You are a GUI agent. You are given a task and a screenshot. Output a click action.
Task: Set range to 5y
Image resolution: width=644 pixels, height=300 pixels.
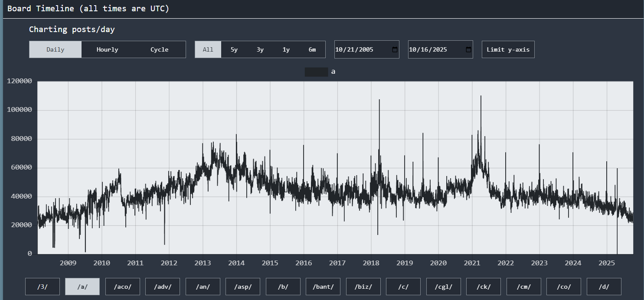(234, 49)
